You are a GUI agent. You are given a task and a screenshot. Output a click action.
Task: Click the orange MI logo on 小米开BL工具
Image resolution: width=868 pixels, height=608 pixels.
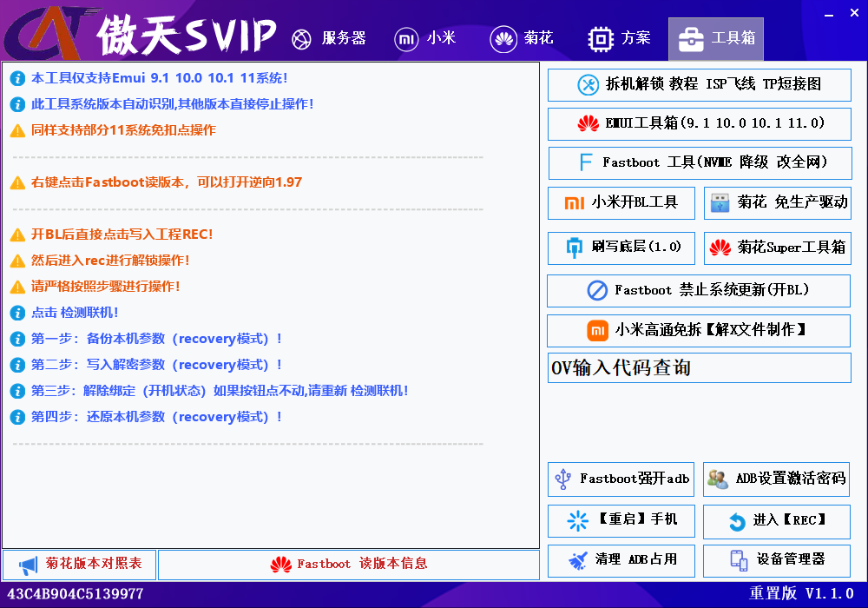[x=575, y=203]
